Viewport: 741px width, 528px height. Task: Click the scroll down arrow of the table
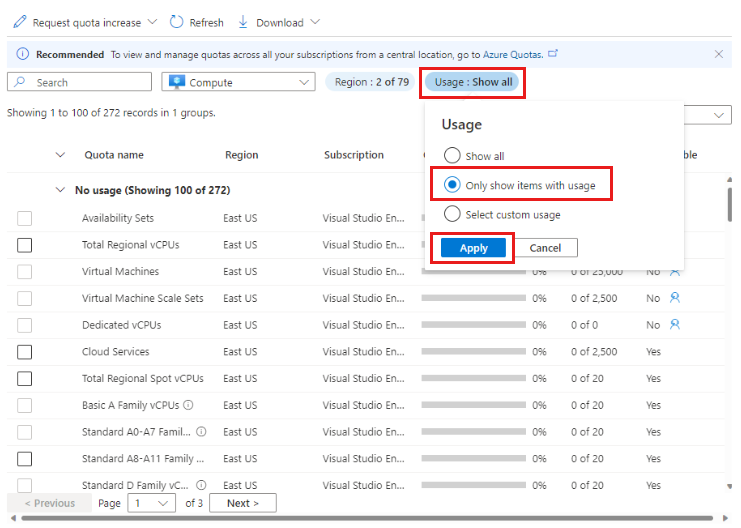(x=730, y=486)
